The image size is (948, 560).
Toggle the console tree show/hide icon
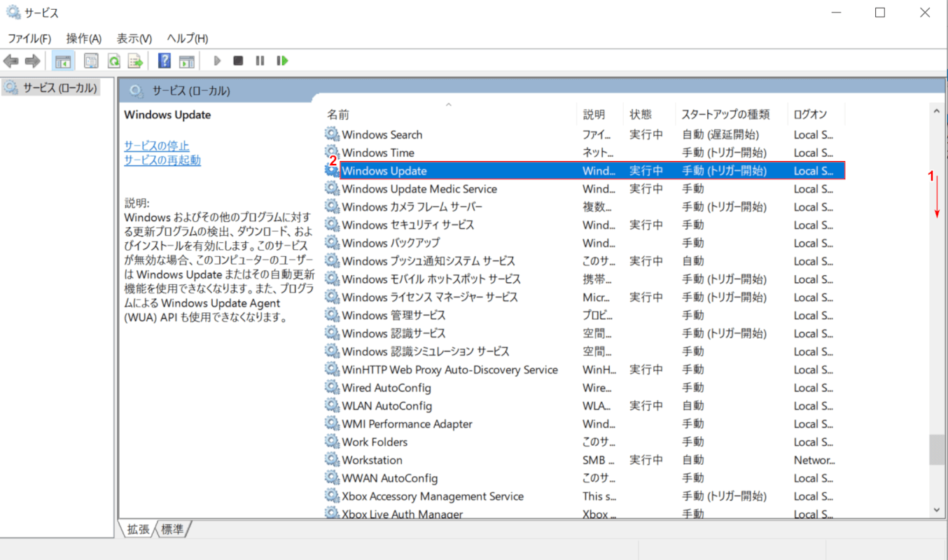[x=62, y=61]
